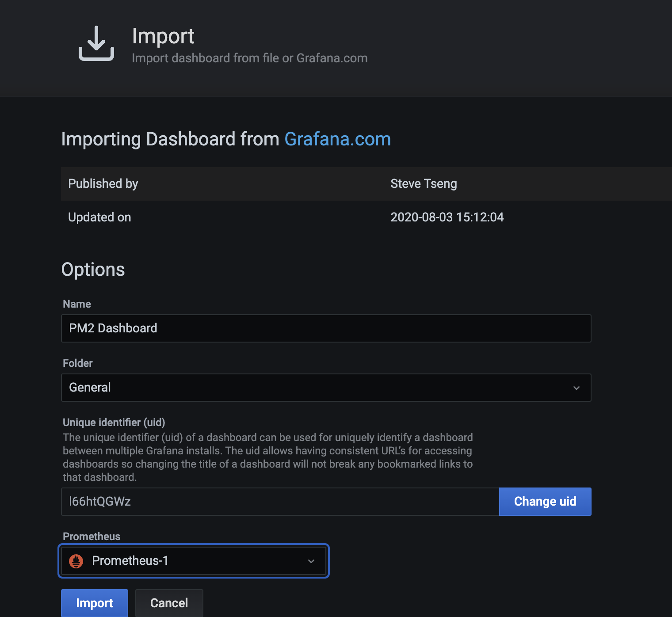The image size is (672, 617).
Task: Click the Updated on label
Action: pyautogui.click(x=99, y=217)
